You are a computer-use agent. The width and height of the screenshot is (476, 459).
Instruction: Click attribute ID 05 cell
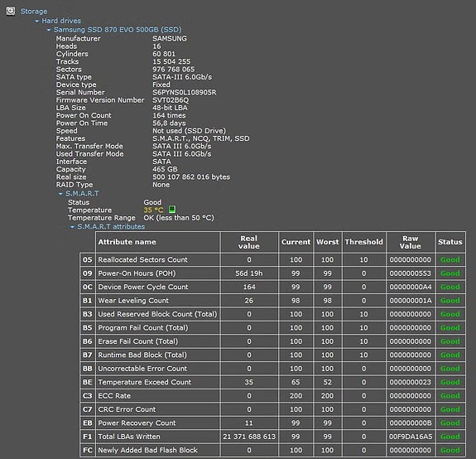(x=88, y=259)
